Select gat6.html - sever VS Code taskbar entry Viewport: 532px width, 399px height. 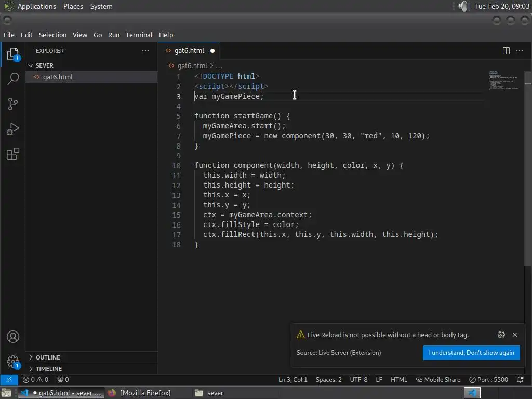(61, 393)
